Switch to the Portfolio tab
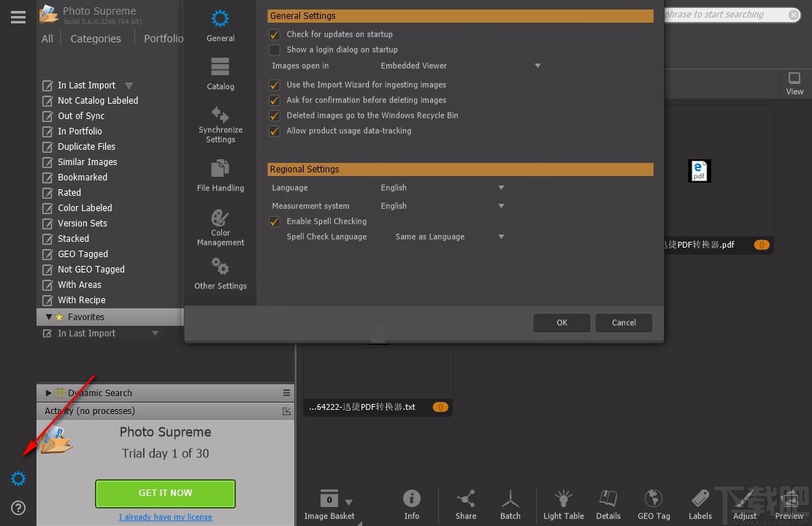 tap(163, 38)
